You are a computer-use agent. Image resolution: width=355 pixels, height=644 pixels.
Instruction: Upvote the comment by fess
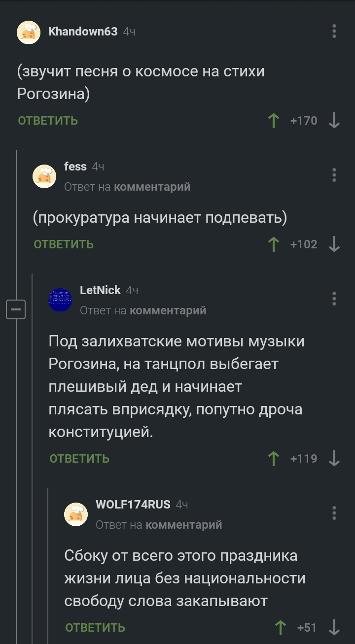click(x=273, y=244)
